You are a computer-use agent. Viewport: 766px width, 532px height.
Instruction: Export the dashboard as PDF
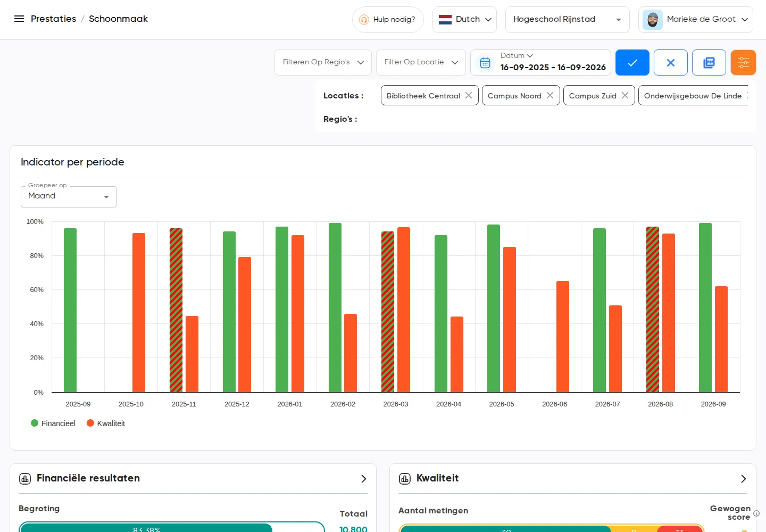pos(709,63)
